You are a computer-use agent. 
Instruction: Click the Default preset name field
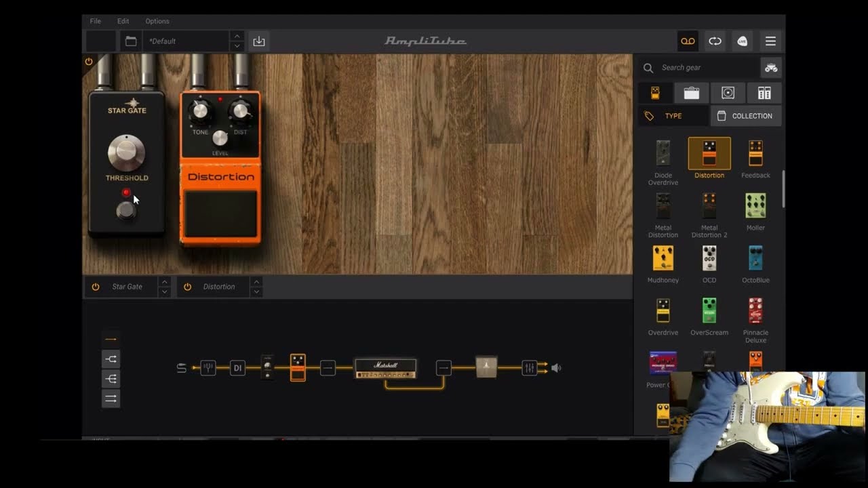(186, 41)
